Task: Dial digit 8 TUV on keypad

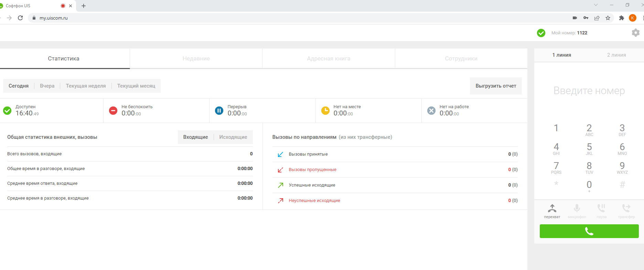Action: click(x=589, y=168)
